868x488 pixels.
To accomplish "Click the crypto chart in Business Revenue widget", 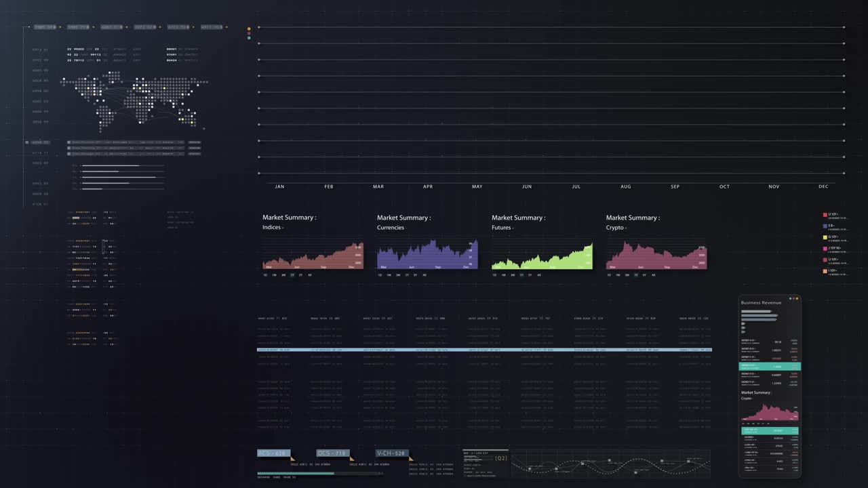I will point(770,412).
